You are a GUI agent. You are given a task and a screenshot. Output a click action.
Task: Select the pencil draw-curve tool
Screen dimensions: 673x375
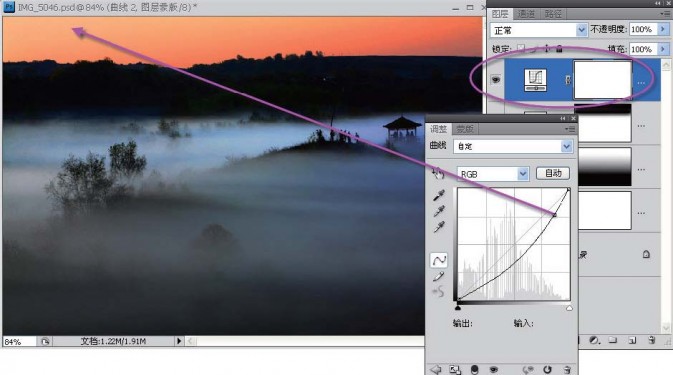coord(438,277)
